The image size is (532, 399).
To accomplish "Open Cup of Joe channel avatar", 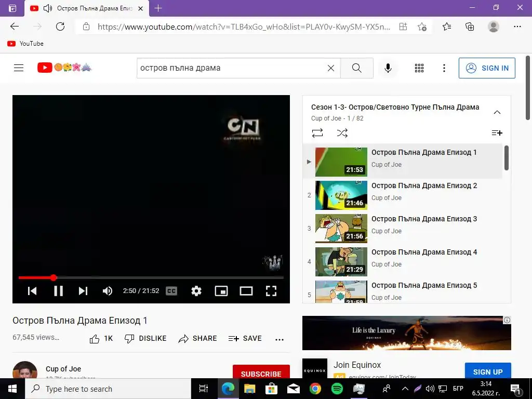I will [x=25, y=370].
